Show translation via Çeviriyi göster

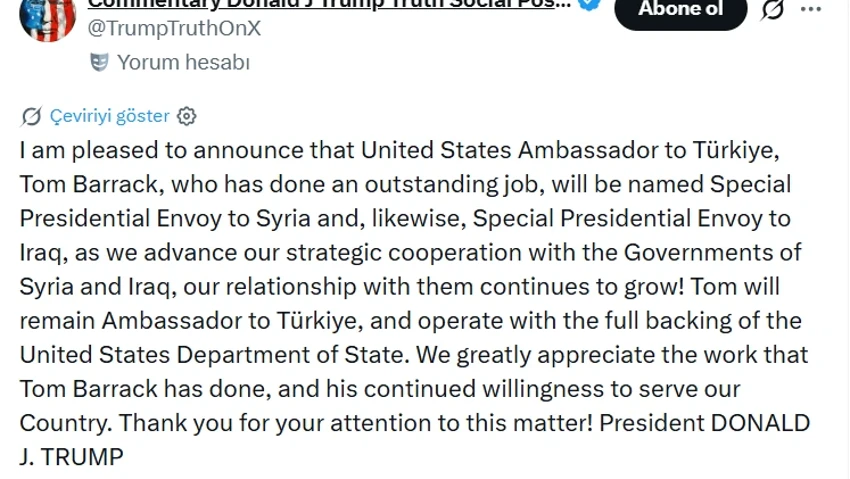point(110,116)
